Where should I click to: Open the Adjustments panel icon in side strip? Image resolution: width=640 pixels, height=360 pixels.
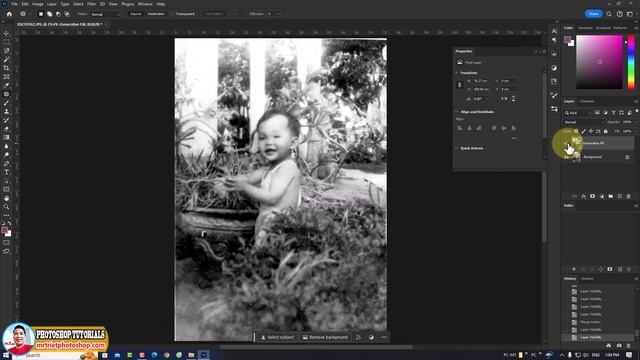[554, 68]
